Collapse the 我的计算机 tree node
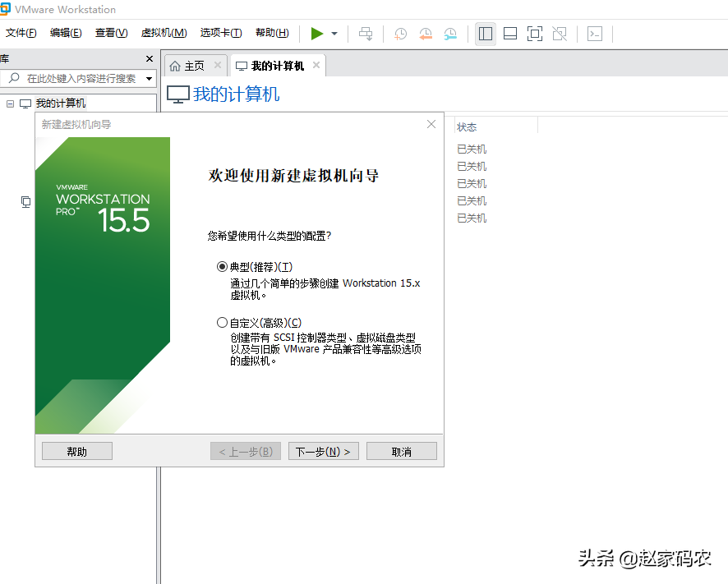The image size is (728, 584). [10, 103]
